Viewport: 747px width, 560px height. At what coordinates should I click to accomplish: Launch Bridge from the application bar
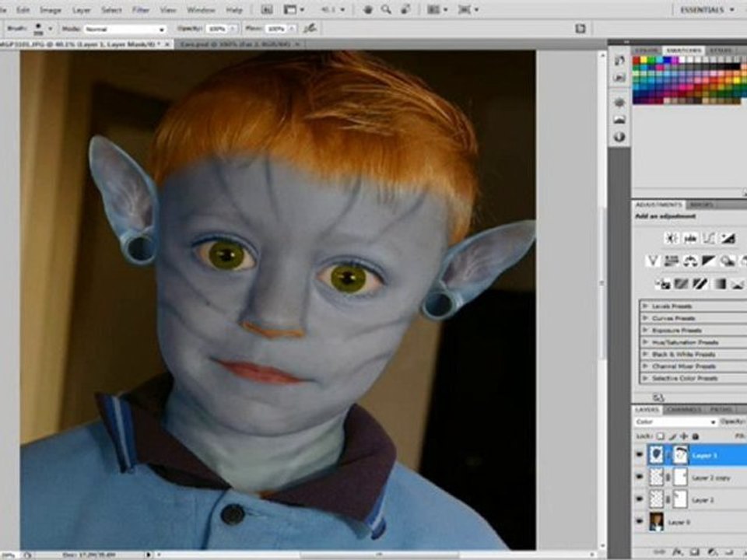267,9
